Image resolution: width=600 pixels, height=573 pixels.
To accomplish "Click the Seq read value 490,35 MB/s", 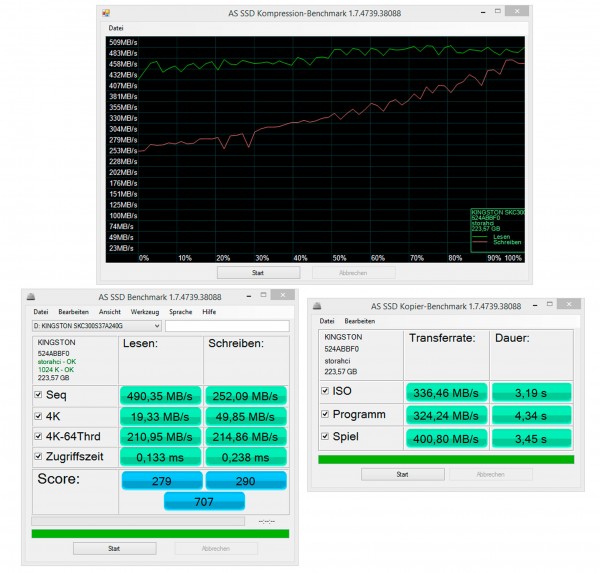I will coord(160,396).
